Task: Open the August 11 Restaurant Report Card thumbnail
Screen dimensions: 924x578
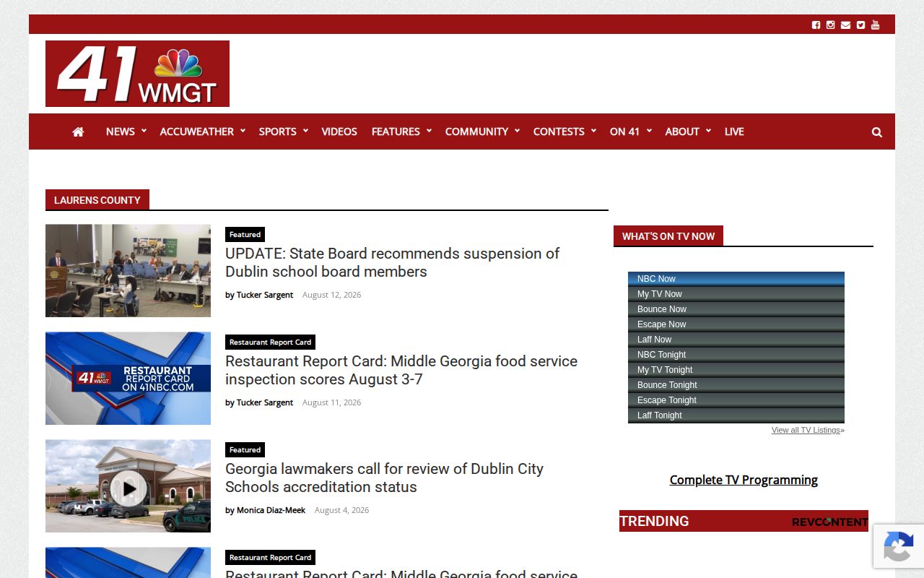Action: 128,378
